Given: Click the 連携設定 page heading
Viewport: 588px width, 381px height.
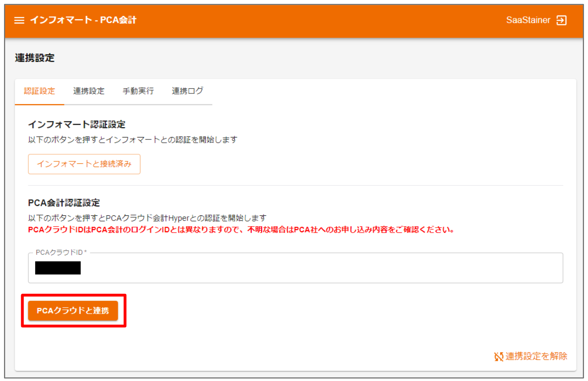Looking at the screenshot, I should point(35,58).
